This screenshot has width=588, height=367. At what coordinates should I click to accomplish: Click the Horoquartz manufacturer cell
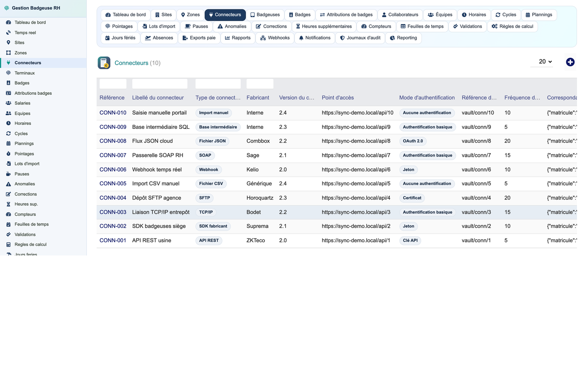coord(260,198)
